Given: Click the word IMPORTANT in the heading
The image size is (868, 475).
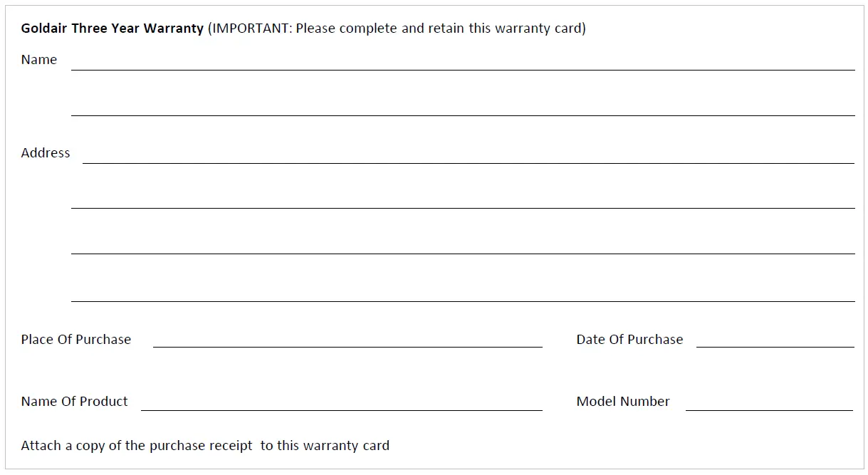Looking at the screenshot, I should click(x=250, y=28).
